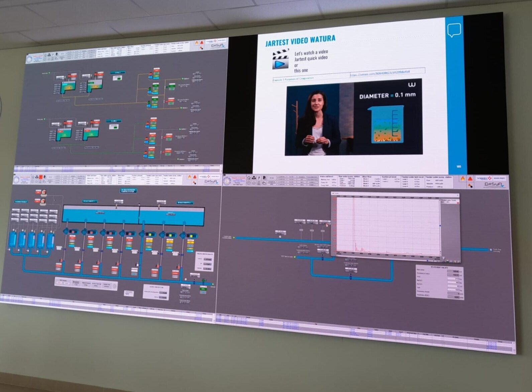Image resolution: width=532 pixels, height=392 pixels.
Task: Click the DeSyA logo on pumping station screen
Action: pyautogui.click(x=211, y=181)
